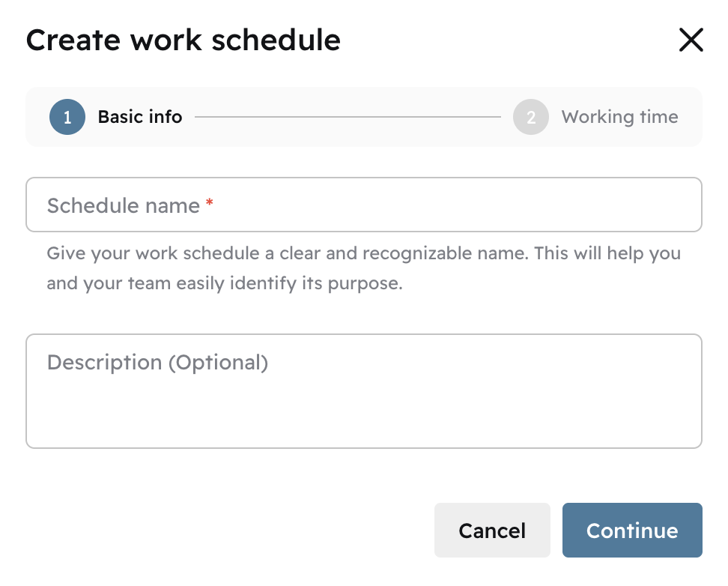This screenshot has height=586, width=728.
Task: Click helper text line "and your team easily"
Action: (x=225, y=284)
